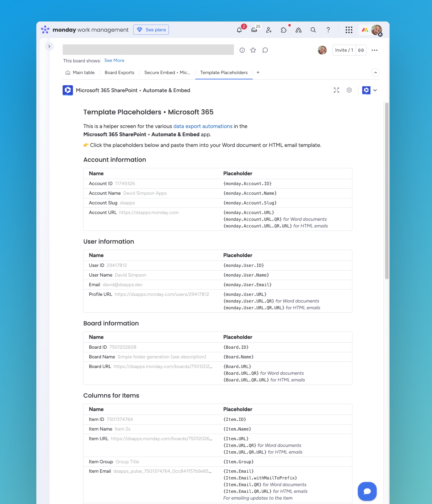The height and width of the screenshot is (504, 432).
Task: Click the vertical scrollbar thumb
Action: [387, 190]
